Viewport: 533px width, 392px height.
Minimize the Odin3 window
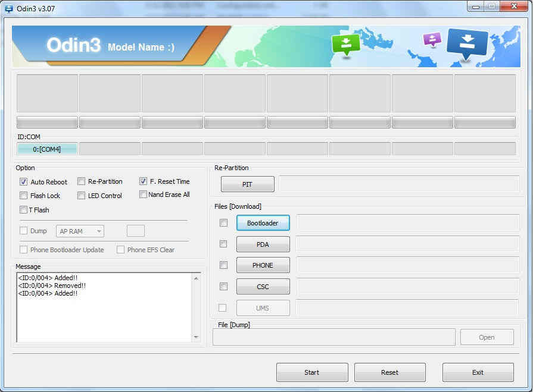(x=476, y=7)
